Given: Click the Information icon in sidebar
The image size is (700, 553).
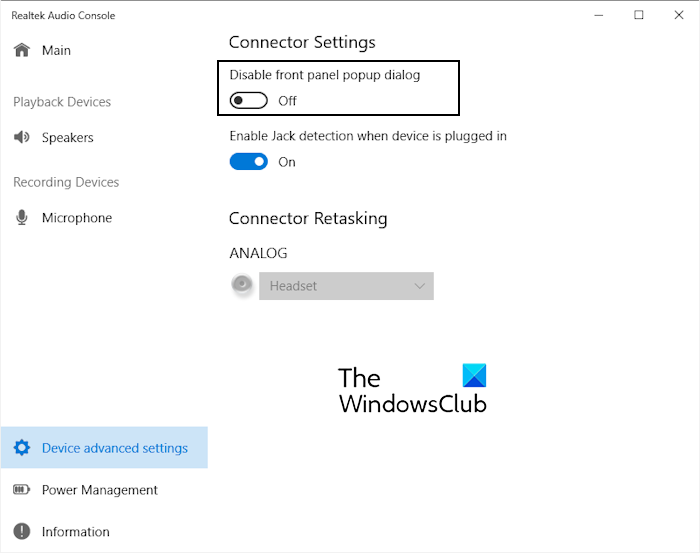Looking at the screenshot, I should [21, 532].
